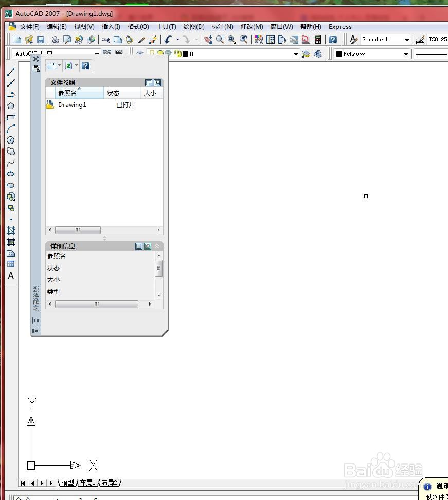Switch file references to tree view
The height and width of the screenshot is (500, 448).
pos(157,83)
